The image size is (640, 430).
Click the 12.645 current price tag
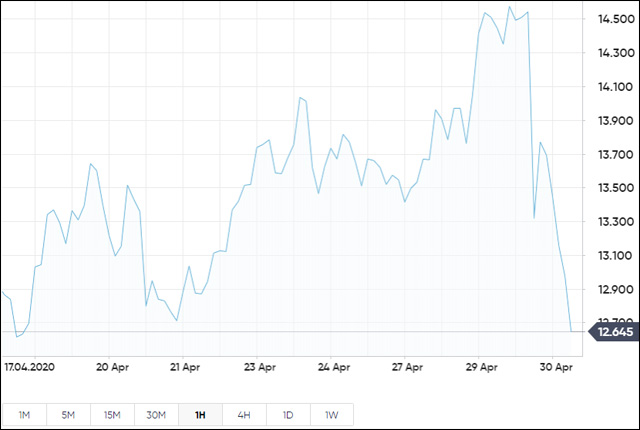coord(612,332)
